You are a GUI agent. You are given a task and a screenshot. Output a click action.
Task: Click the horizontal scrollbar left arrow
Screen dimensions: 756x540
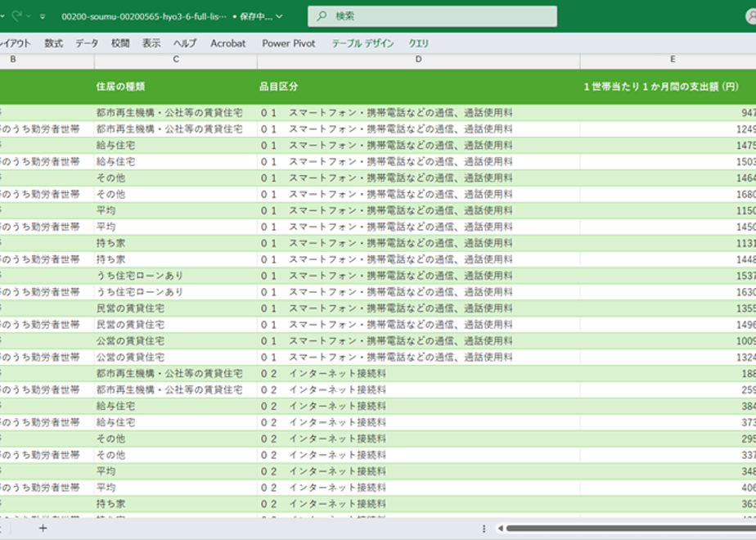tap(501, 529)
